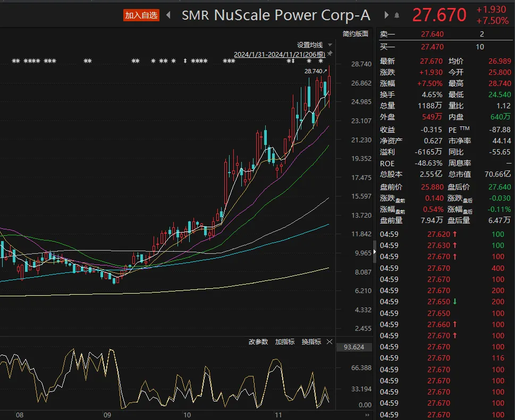Click the green down-arrow tick at 27.650
Image resolution: width=515 pixels, height=420 pixels.
coord(454,302)
